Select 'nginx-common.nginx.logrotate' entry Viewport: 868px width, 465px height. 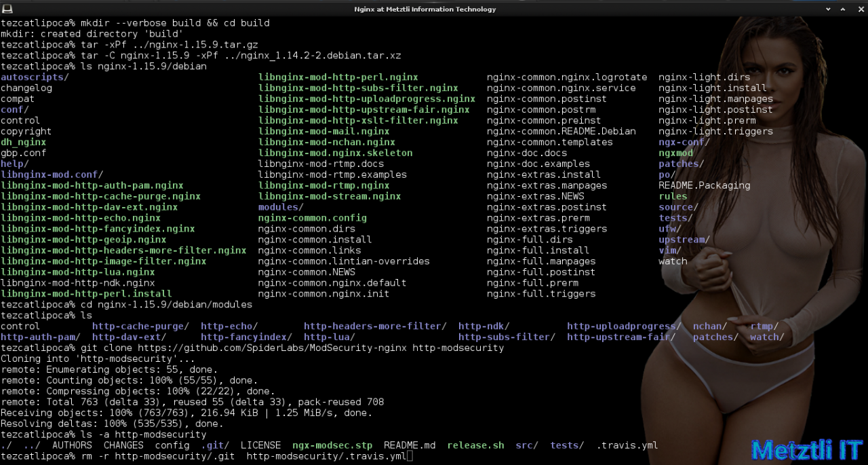[x=567, y=77]
